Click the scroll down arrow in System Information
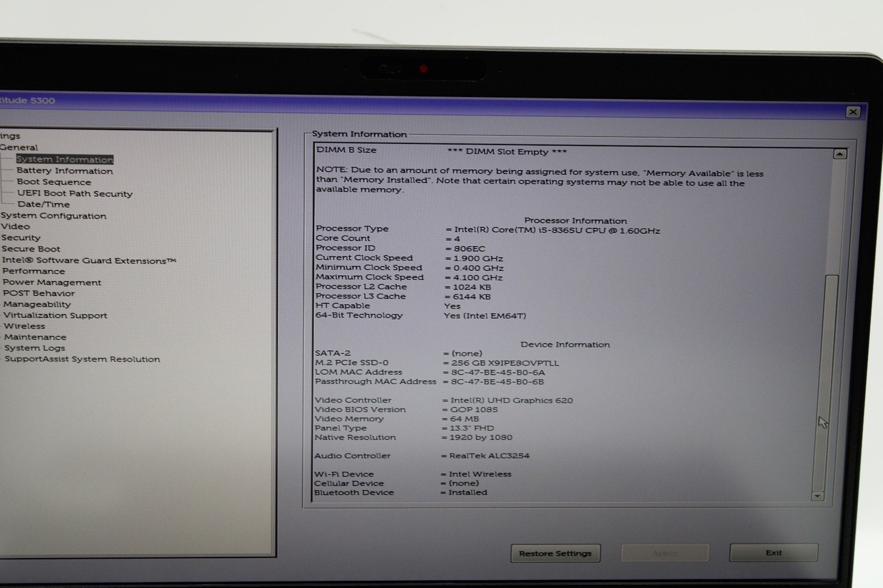 click(x=817, y=496)
